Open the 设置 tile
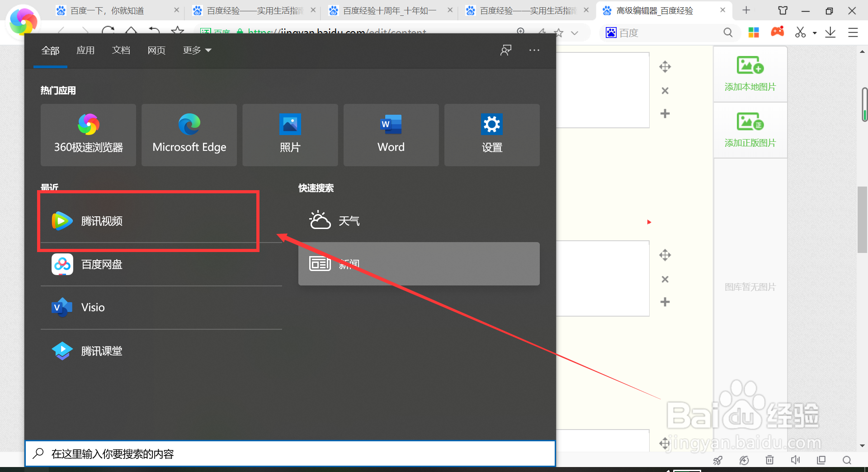The image size is (868, 472). tap(492, 135)
